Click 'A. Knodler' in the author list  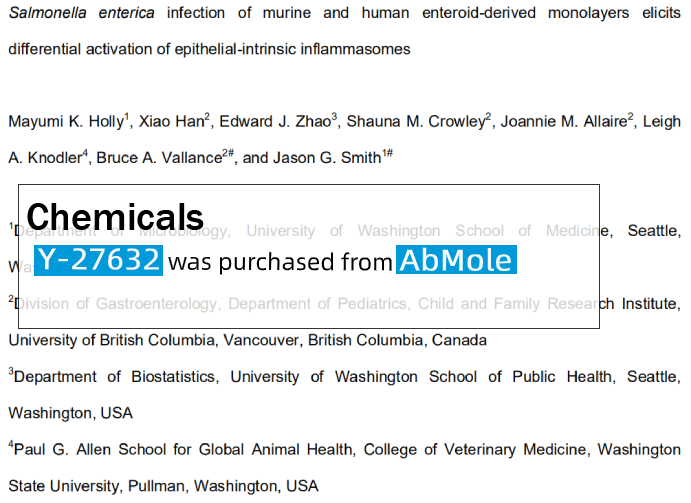(x=45, y=158)
